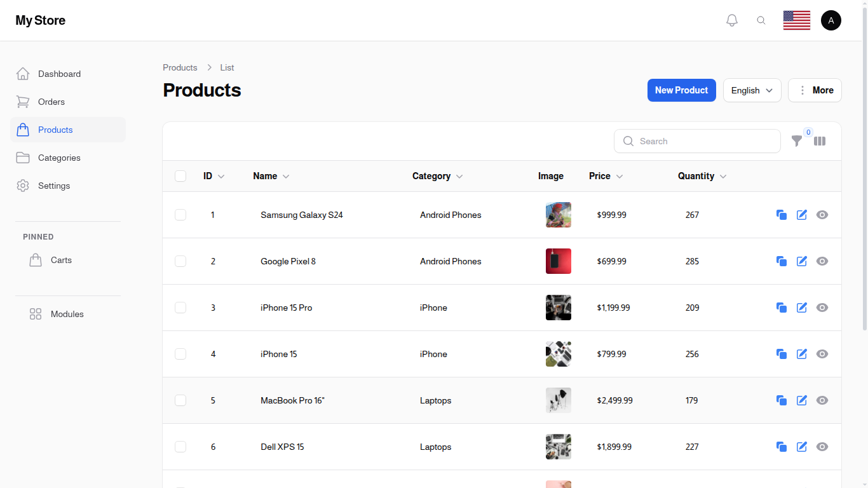Open the Categories menu item

coord(59,158)
